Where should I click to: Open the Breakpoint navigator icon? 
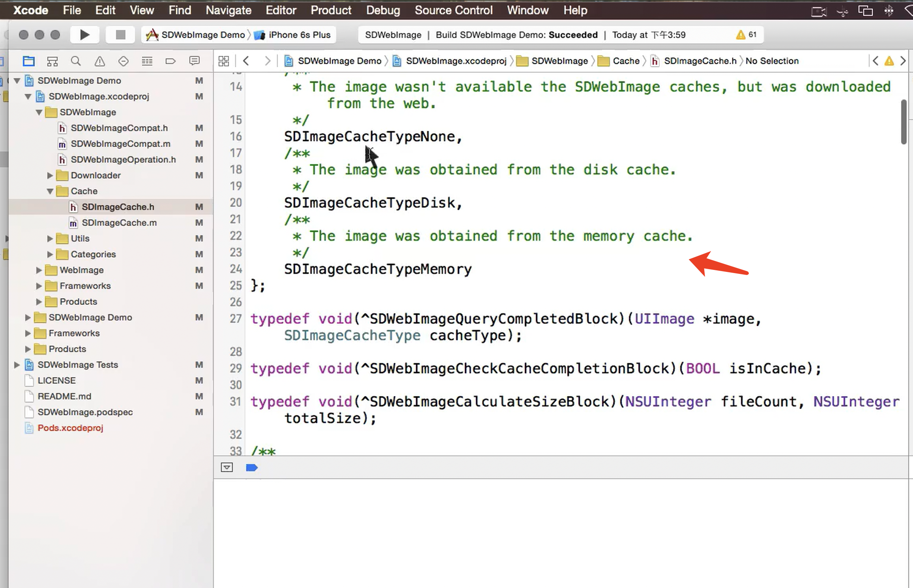click(170, 61)
